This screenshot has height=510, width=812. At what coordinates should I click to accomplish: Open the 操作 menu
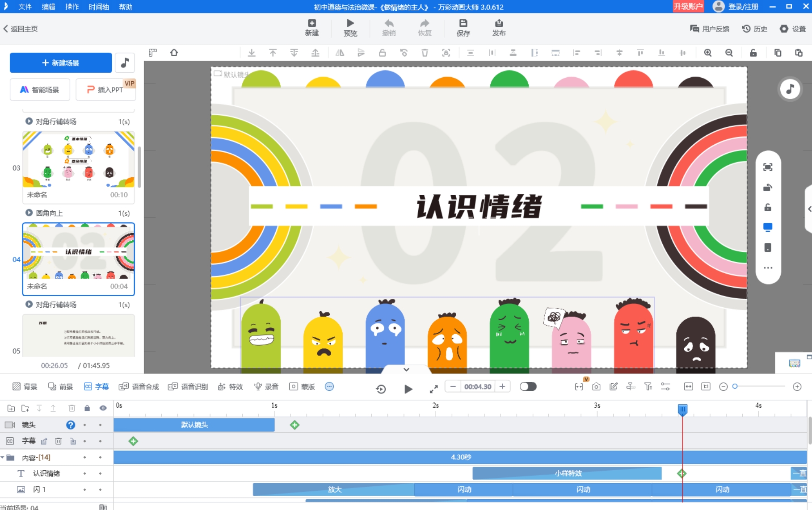point(72,7)
